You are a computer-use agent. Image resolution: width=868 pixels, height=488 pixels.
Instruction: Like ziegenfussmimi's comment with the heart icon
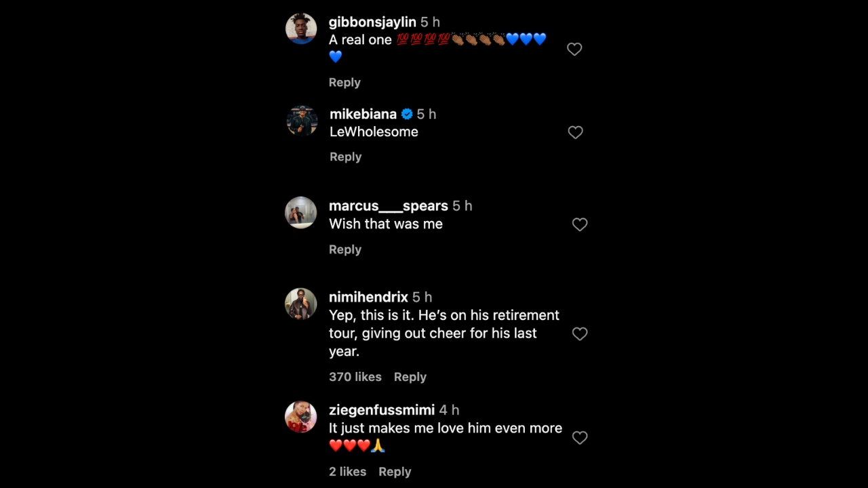tap(580, 438)
